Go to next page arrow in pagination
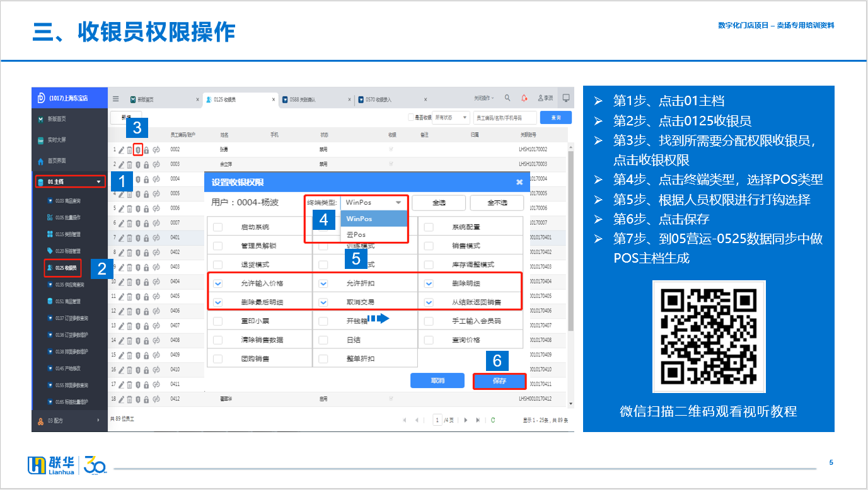Image resolution: width=868 pixels, height=490 pixels. coord(466,419)
